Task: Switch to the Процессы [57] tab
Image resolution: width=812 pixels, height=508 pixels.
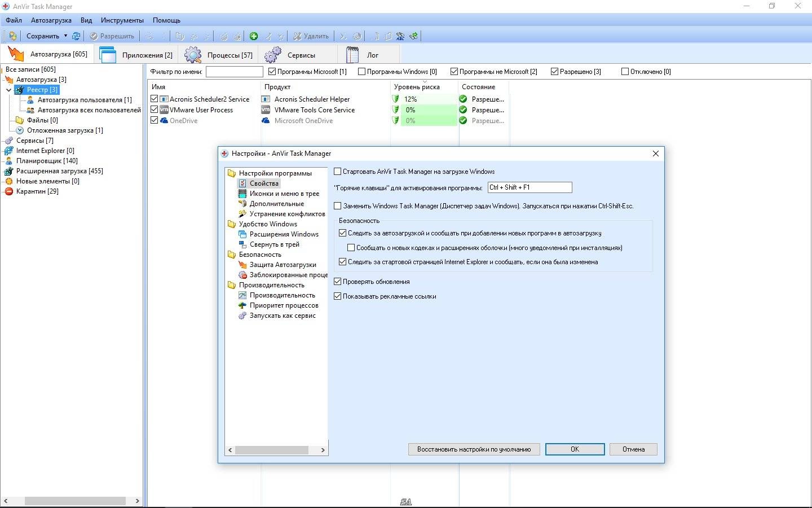Action: click(x=219, y=55)
